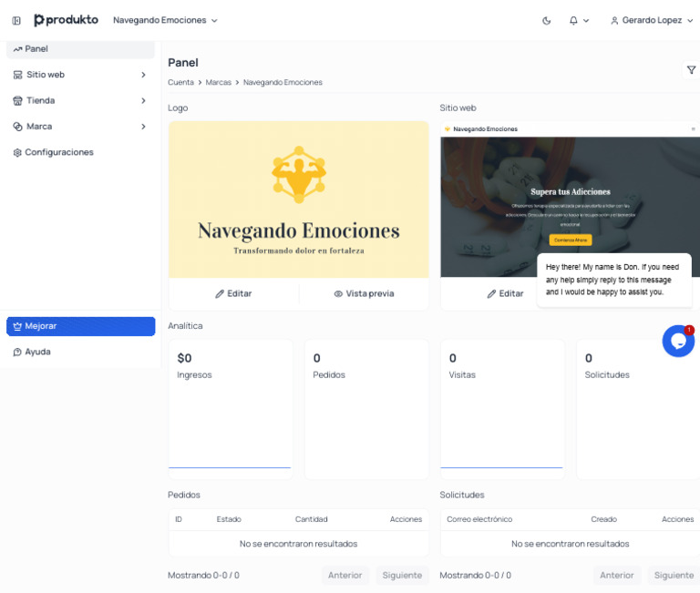This screenshot has width=700, height=593.
Task: Click the Navegando Emociones logo image
Action: click(299, 199)
